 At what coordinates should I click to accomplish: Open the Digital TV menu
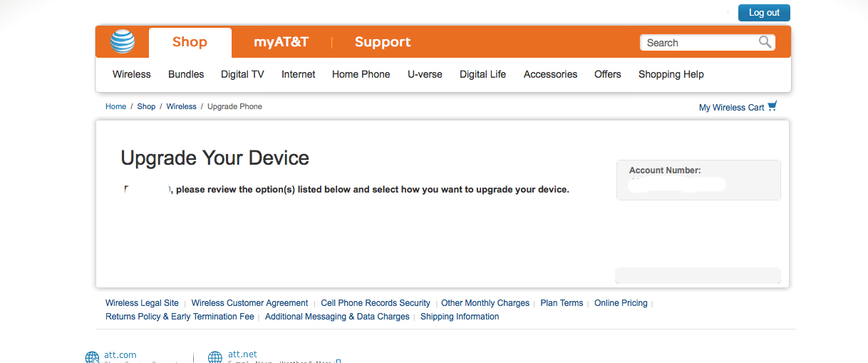pyautogui.click(x=242, y=74)
